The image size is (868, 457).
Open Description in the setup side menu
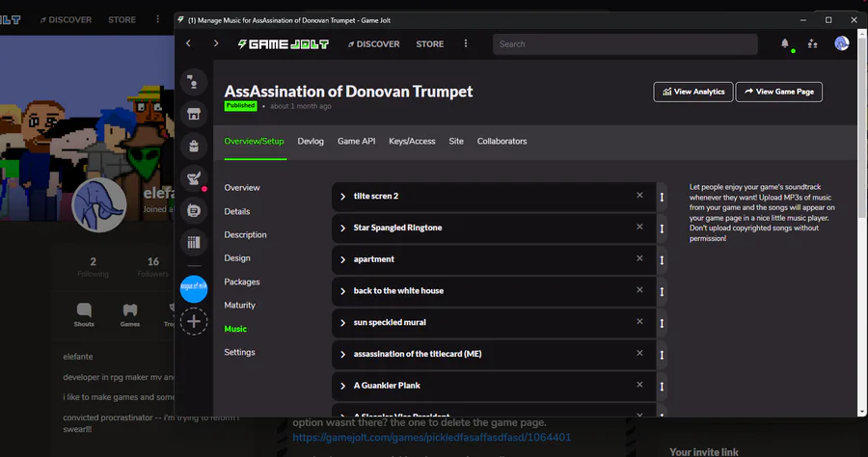[245, 234]
